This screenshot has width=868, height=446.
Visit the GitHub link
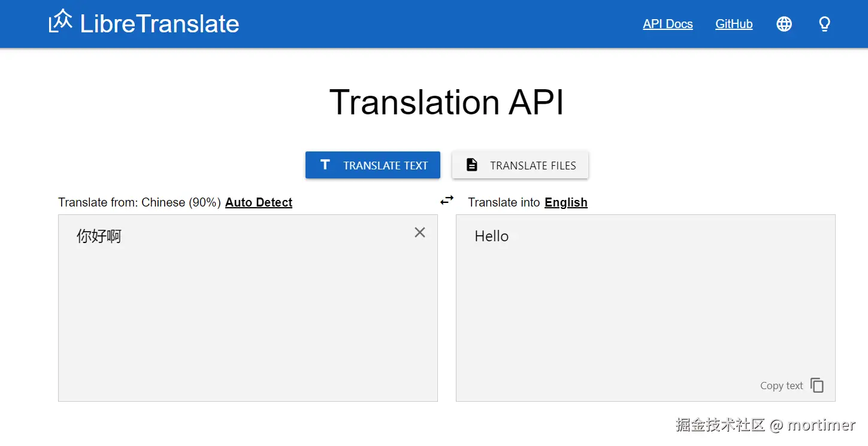(x=734, y=24)
